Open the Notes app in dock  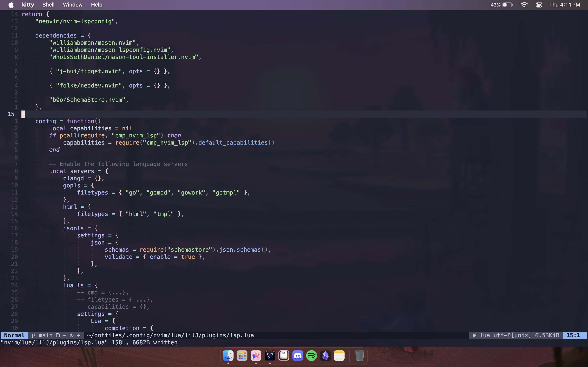[339, 356]
